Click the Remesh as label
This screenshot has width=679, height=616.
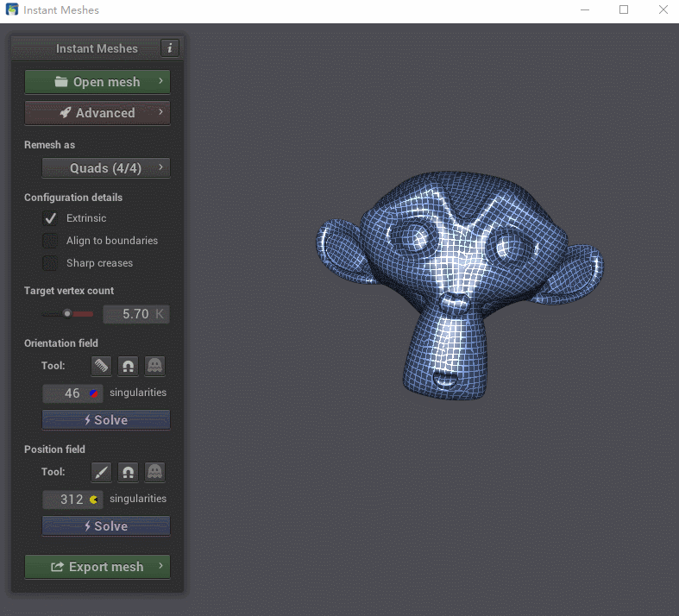pyautogui.click(x=49, y=145)
